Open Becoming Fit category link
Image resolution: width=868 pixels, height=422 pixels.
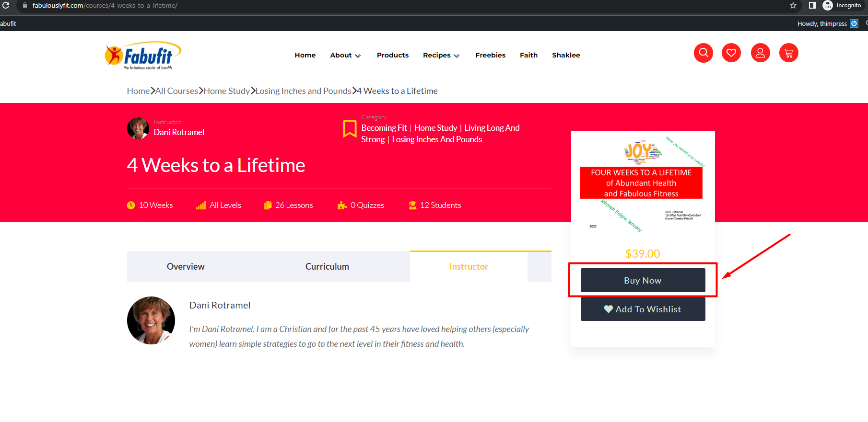pos(384,128)
